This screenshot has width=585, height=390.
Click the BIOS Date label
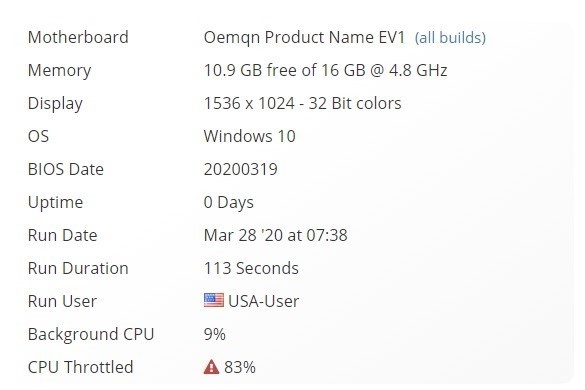tap(66, 169)
